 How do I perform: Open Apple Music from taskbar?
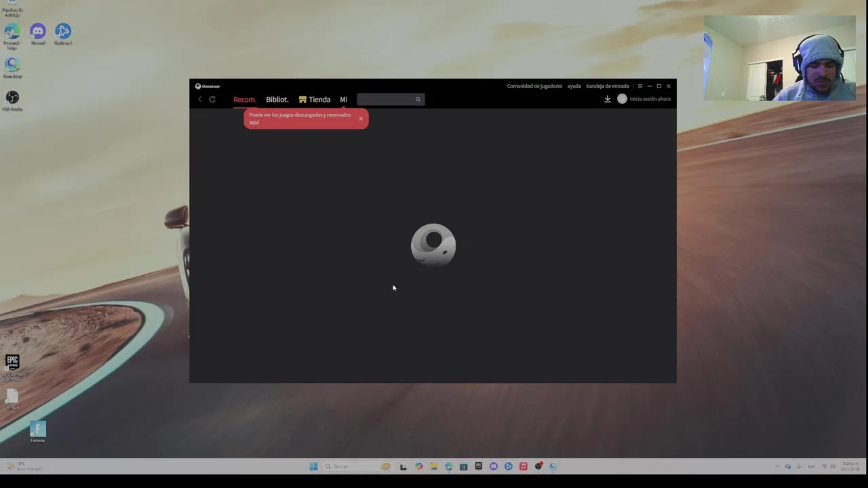tap(524, 466)
